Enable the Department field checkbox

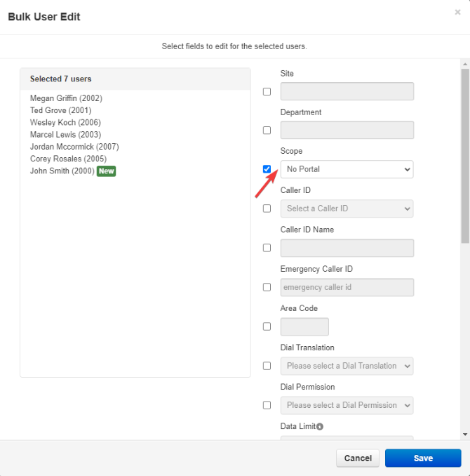coord(267,130)
